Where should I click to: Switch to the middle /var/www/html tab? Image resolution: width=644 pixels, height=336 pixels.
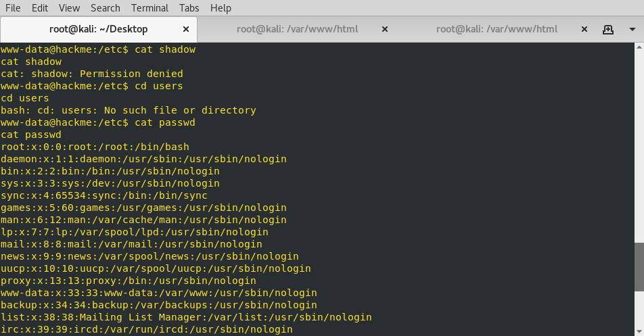tap(298, 29)
